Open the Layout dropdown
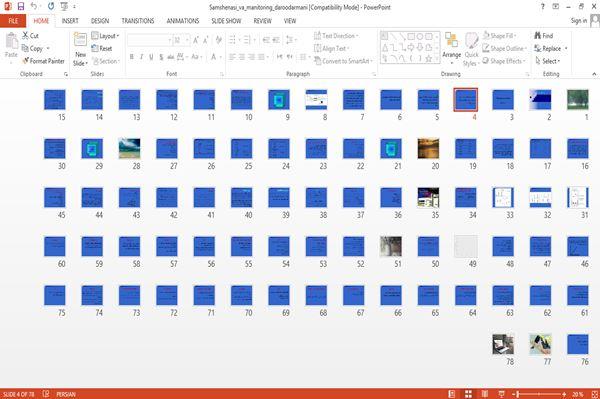Image resolution: width=600 pixels, height=399 pixels. (105, 36)
